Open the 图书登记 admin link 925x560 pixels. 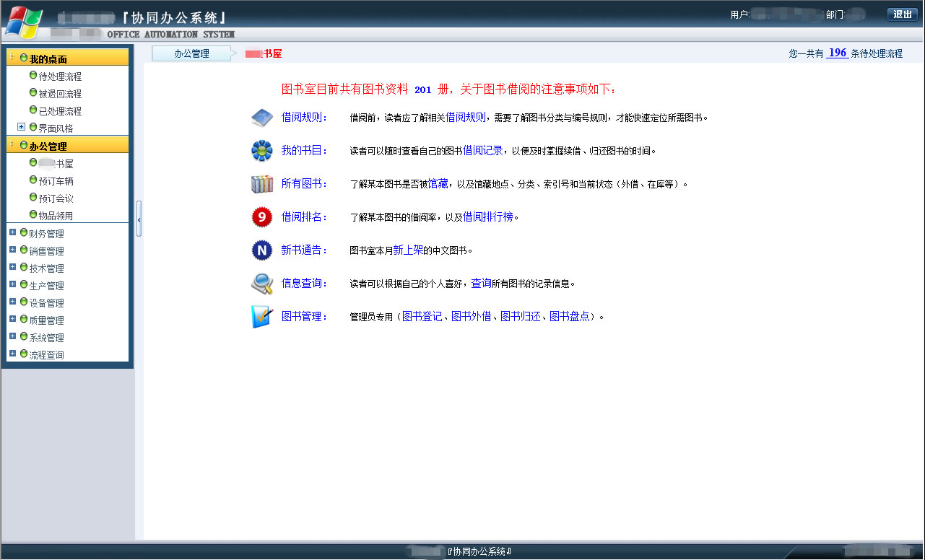[x=422, y=316]
